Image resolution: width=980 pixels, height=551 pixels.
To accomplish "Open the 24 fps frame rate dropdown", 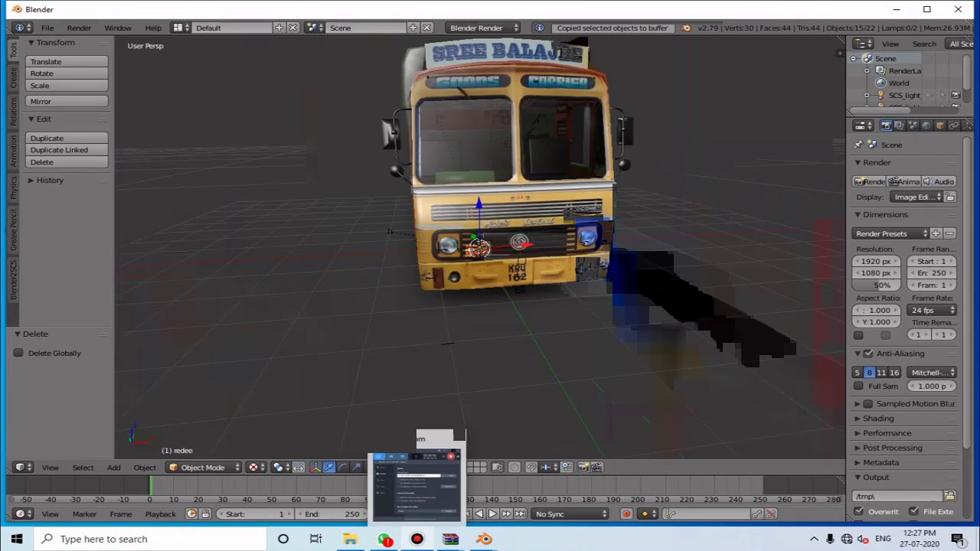I will (932, 311).
